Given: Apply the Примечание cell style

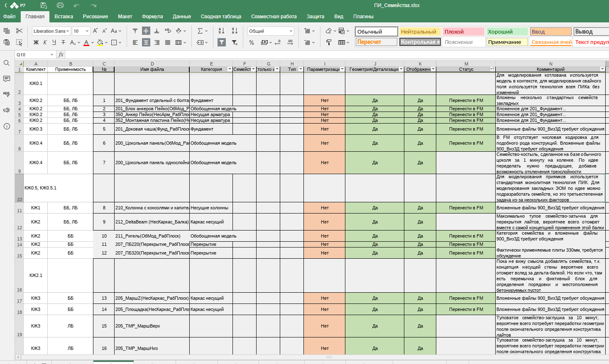Looking at the screenshot, I should [507, 42].
